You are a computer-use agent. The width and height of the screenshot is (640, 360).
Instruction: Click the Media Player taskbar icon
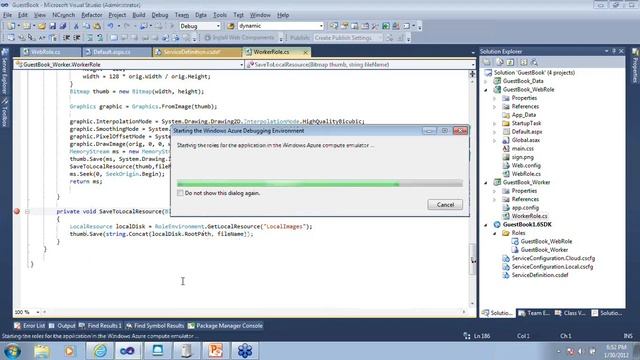pos(69,351)
